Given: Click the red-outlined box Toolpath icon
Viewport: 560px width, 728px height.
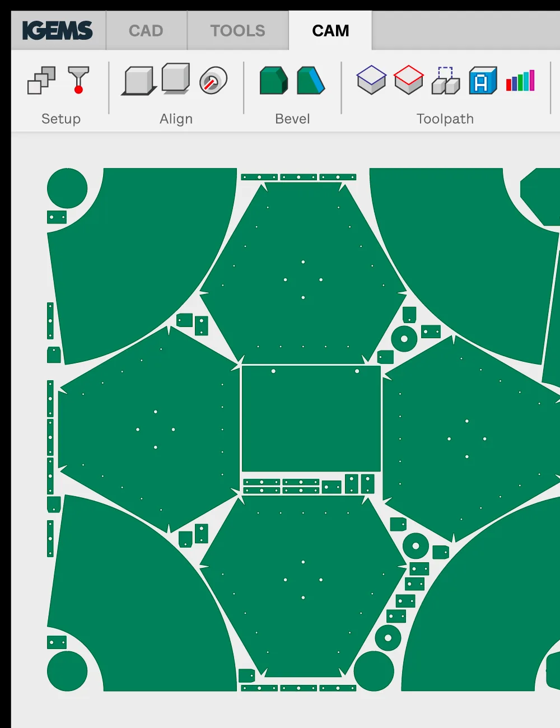Looking at the screenshot, I should tap(409, 80).
